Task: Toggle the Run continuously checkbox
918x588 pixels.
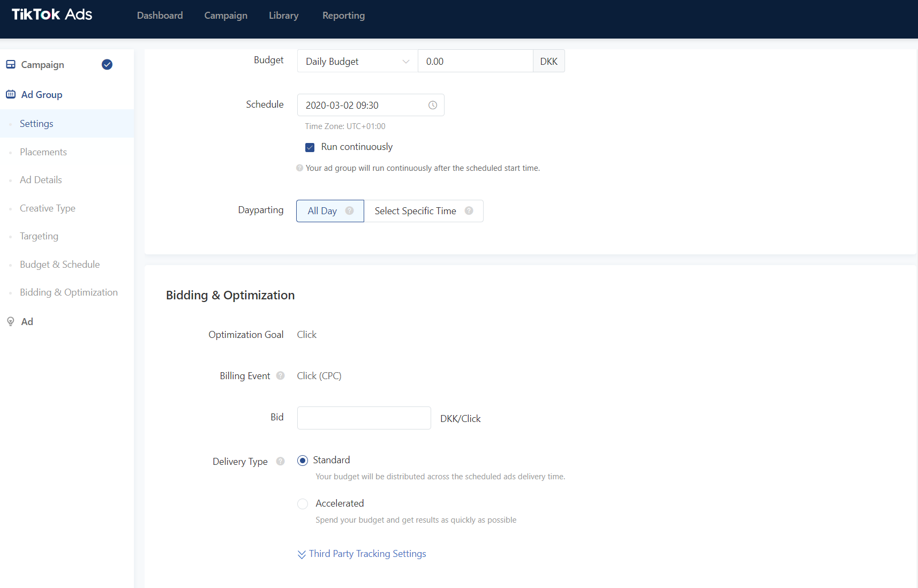Action: click(x=310, y=147)
